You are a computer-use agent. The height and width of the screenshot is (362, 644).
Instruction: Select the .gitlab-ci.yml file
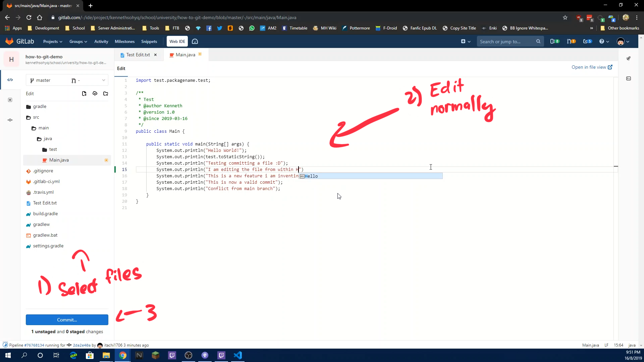pyautogui.click(x=46, y=181)
